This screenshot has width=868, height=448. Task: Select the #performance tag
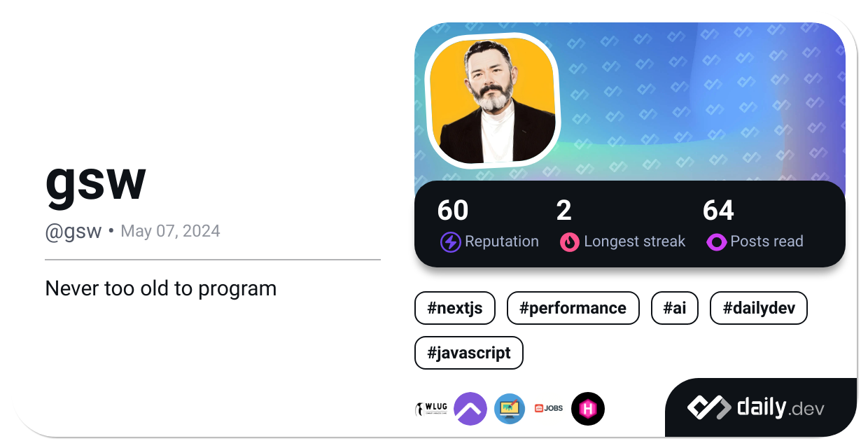click(x=573, y=308)
